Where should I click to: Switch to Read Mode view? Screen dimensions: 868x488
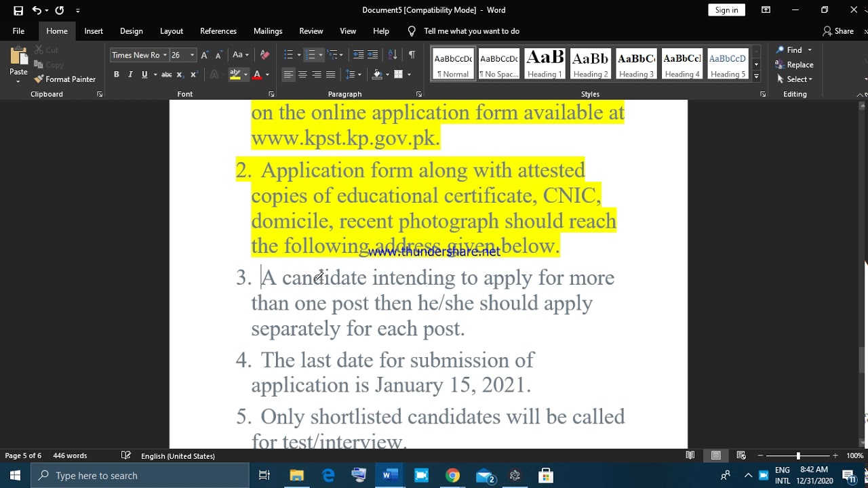[x=690, y=455]
